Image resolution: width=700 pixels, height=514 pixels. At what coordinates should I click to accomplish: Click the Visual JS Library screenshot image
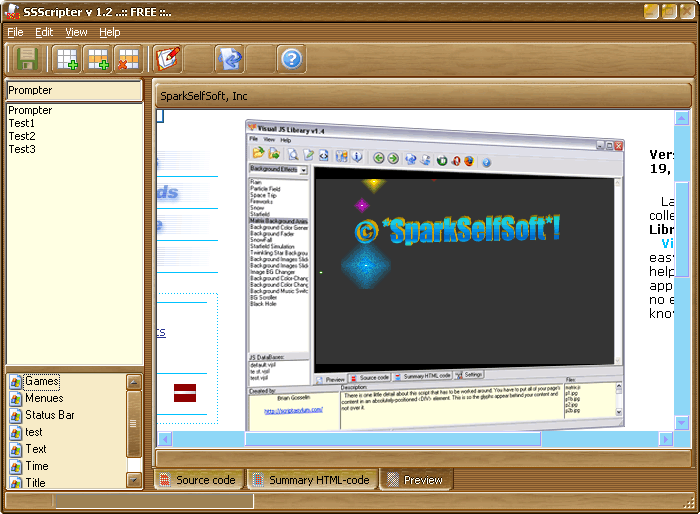(x=435, y=275)
